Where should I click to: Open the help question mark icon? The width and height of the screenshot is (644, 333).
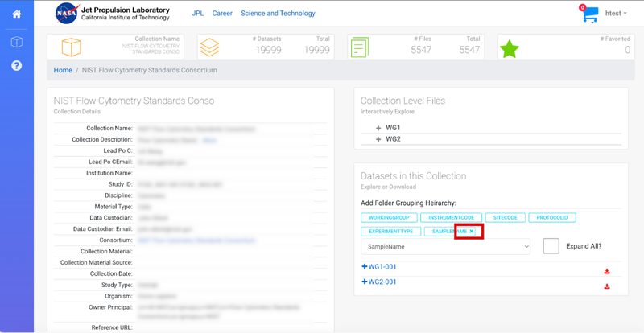(x=16, y=66)
